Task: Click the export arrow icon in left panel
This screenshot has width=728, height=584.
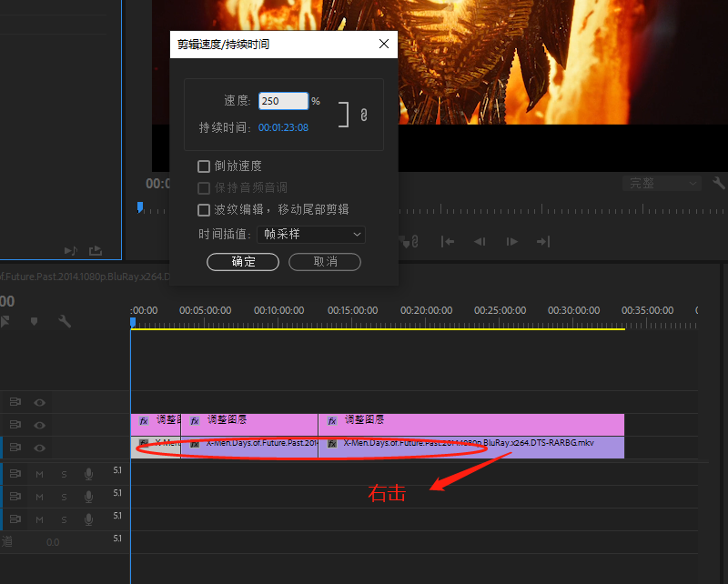Action: (x=96, y=251)
